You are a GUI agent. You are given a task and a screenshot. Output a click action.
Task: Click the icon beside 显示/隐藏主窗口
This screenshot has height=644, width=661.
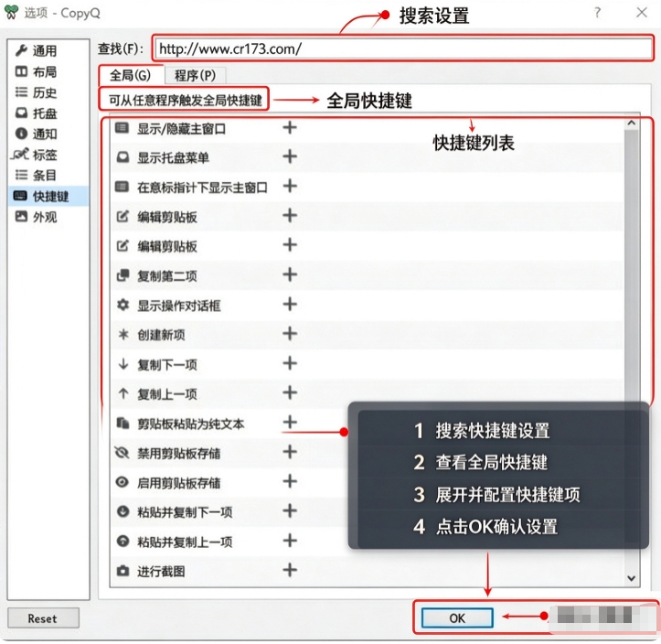click(123, 128)
